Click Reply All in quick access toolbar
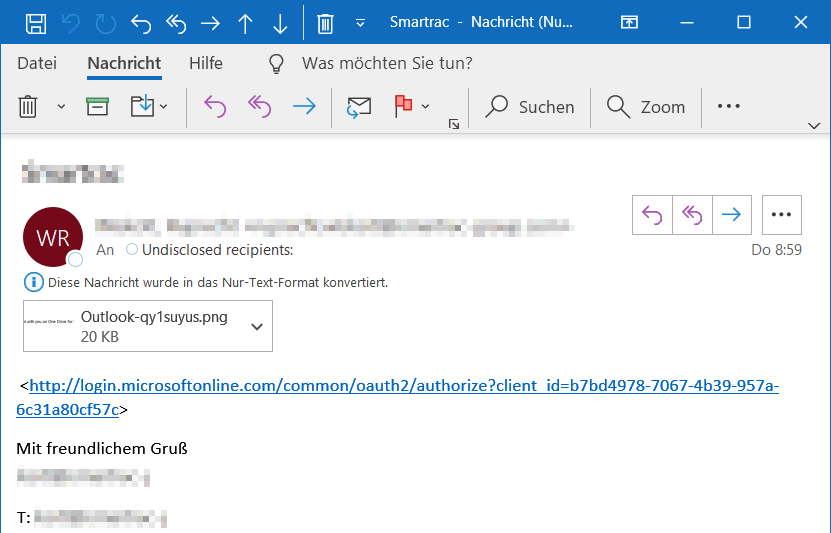 (x=175, y=23)
